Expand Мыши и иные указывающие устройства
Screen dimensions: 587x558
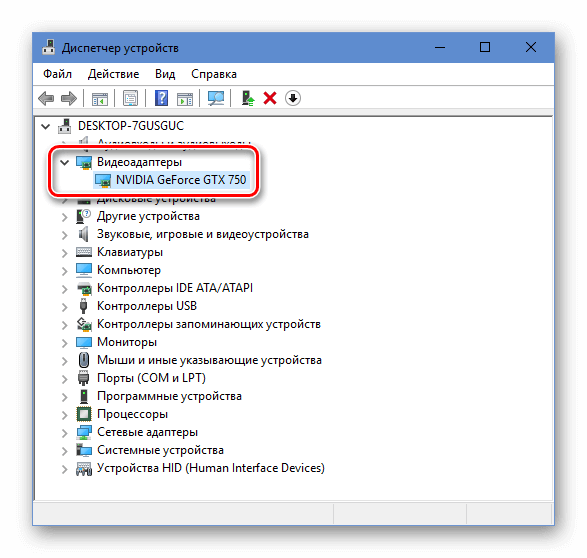click(x=65, y=361)
